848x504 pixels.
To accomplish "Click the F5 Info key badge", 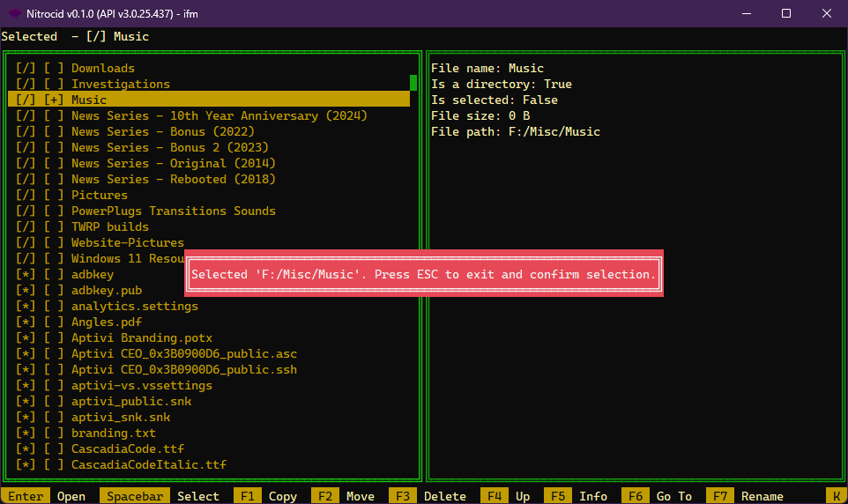I will point(558,496).
